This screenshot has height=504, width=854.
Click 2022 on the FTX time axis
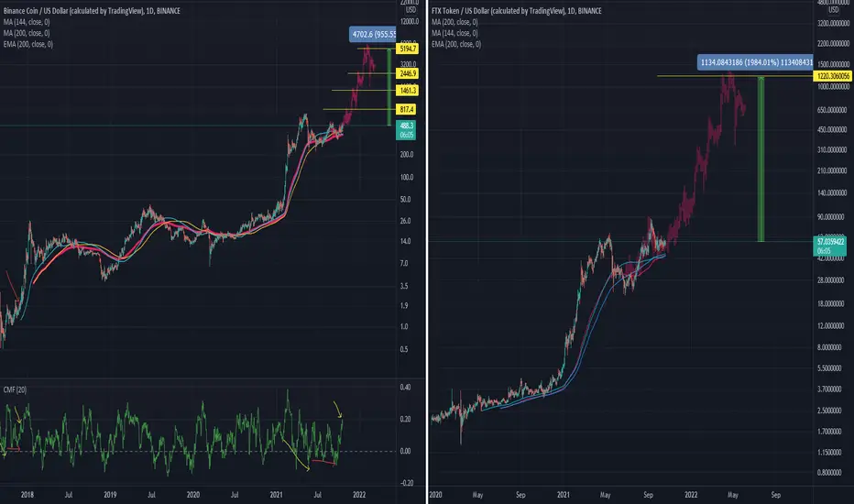tap(691, 495)
